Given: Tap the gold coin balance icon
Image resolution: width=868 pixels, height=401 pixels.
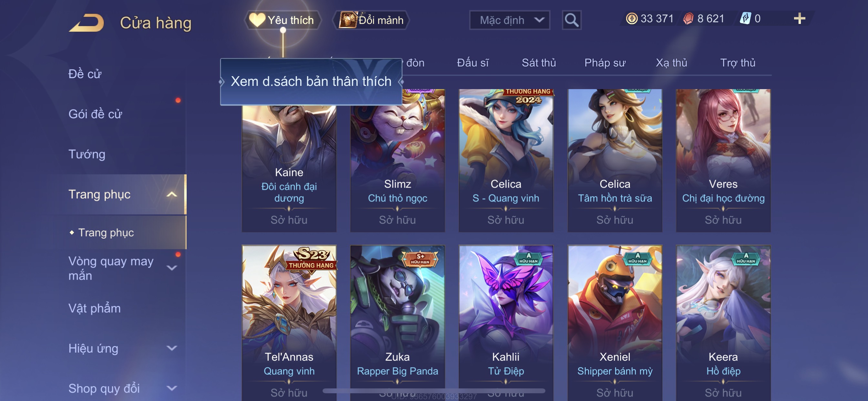Looking at the screenshot, I should pyautogui.click(x=631, y=18).
